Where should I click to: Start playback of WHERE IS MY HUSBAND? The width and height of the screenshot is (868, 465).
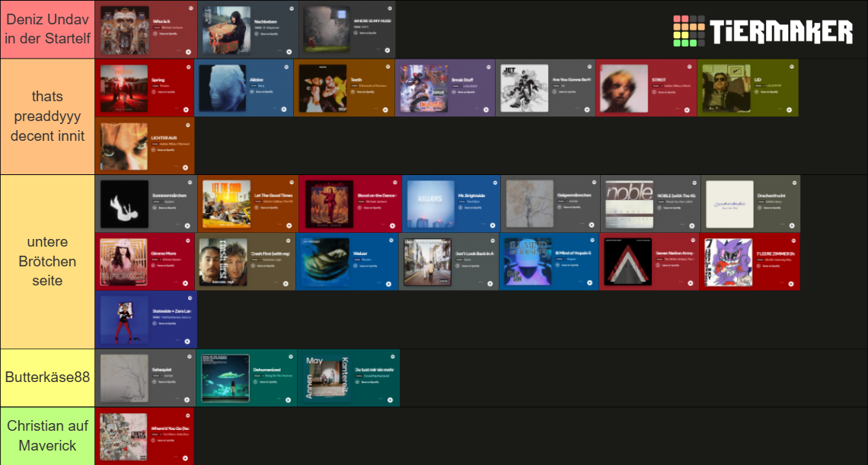pos(389,52)
